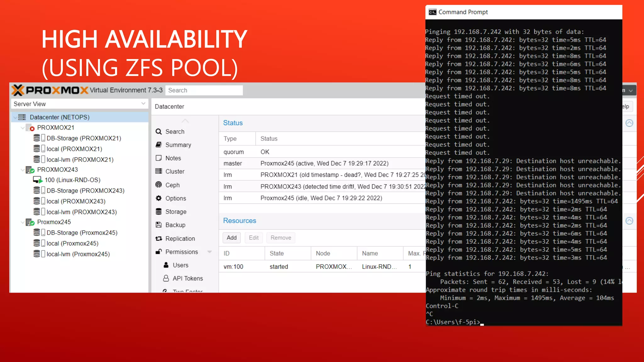Click the Type column header in Status

coord(237,139)
